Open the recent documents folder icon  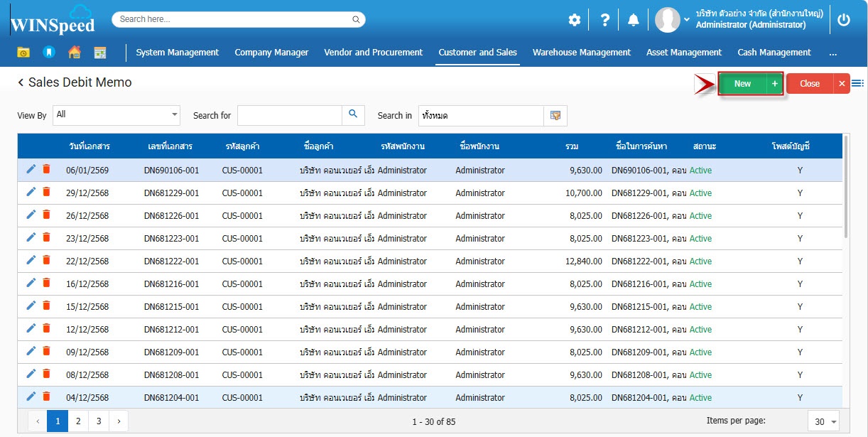23,53
